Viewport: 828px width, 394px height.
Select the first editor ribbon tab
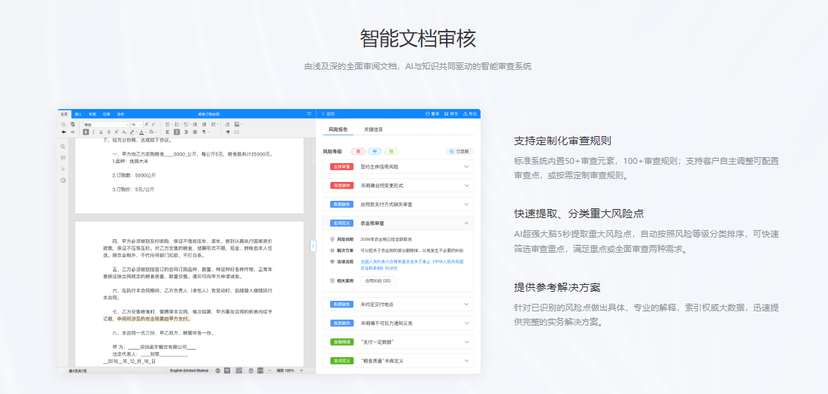coord(64,114)
